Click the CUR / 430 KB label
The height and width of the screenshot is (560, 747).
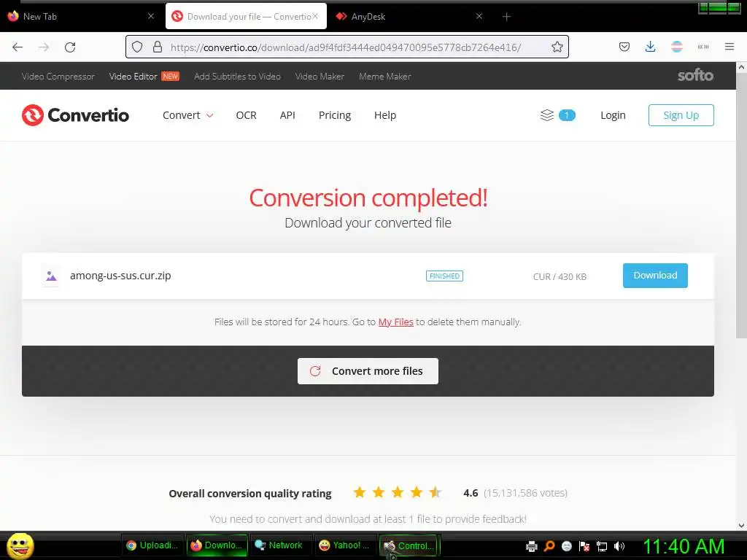click(x=560, y=276)
